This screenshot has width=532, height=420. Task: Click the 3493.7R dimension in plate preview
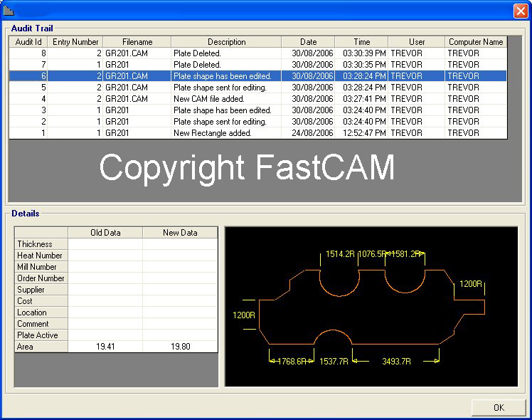click(x=396, y=361)
